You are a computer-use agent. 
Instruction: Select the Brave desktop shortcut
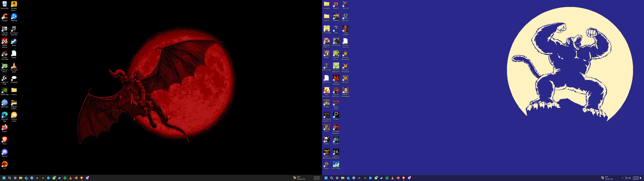5,141
